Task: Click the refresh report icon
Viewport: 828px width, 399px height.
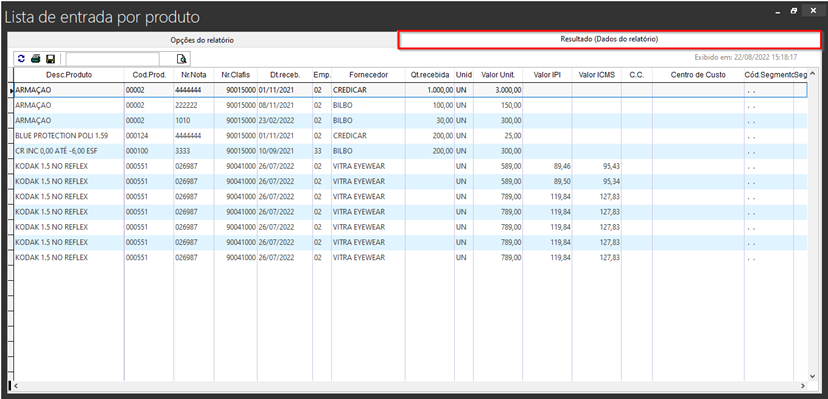Action: pyautogui.click(x=21, y=59)
